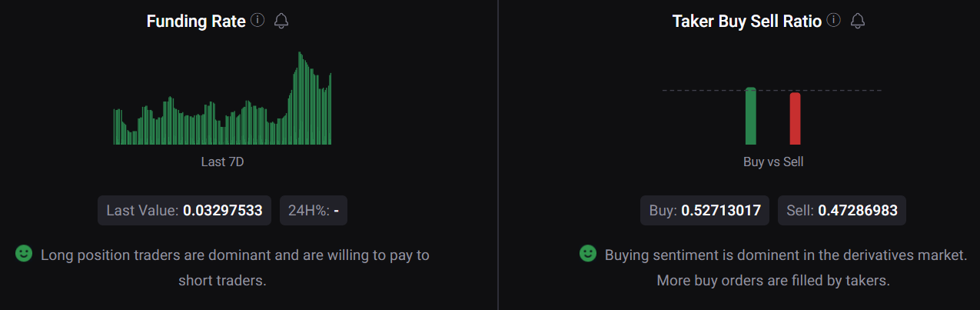Viewport: 980px width, 310px height.
Task: Click the 24H% badge
Action: [314, 210]
